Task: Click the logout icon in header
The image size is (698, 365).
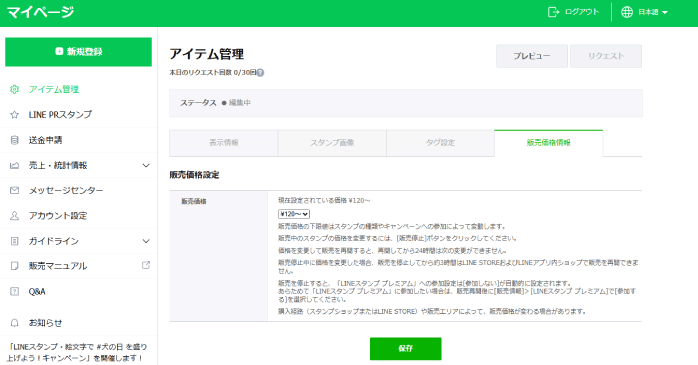Action: click(553, 12)
